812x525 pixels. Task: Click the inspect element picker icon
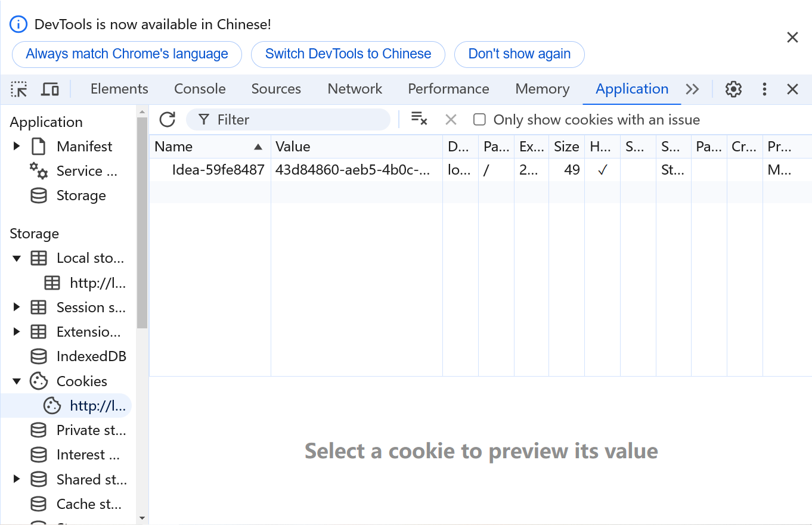click(19, 89)
